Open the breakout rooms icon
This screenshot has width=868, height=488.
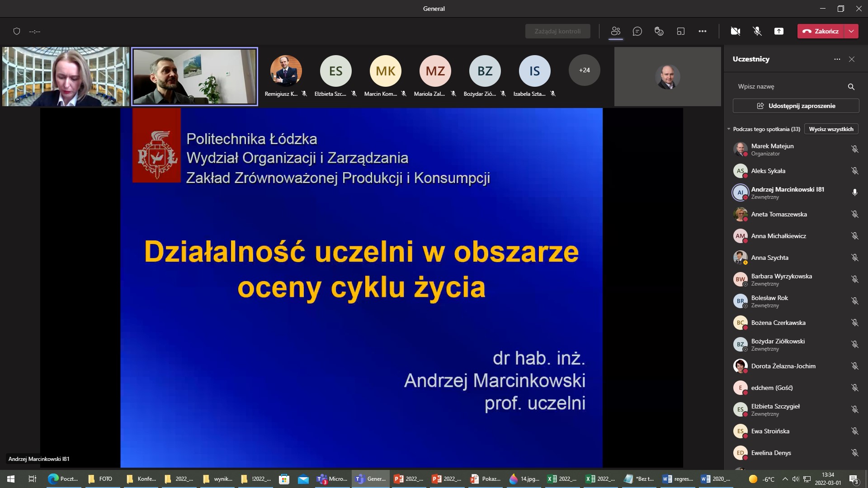pyautogui.click(x=681, y=31)
